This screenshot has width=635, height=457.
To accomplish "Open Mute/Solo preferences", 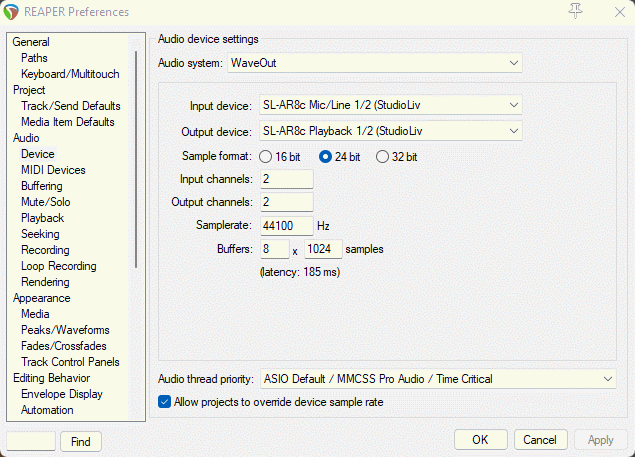I will 46,202.
